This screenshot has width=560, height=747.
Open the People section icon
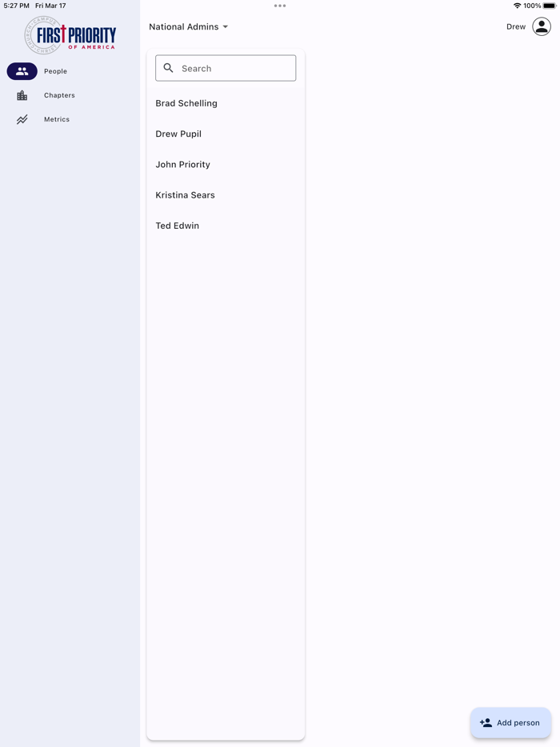(22, 71)
